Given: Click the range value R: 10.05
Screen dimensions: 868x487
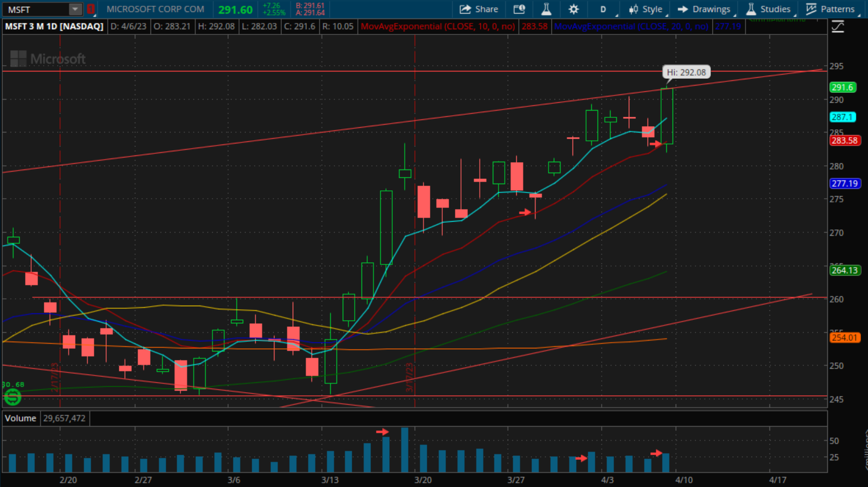Looking at the screenshot, I should point(337,26).
